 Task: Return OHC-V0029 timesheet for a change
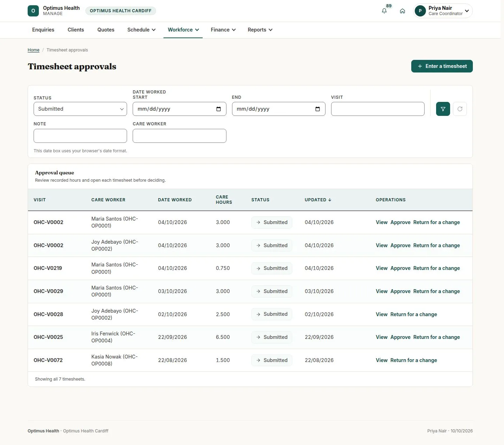(436, 291)
